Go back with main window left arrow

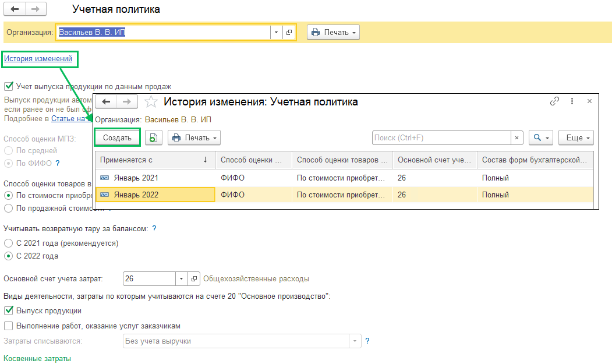(15, 9)
